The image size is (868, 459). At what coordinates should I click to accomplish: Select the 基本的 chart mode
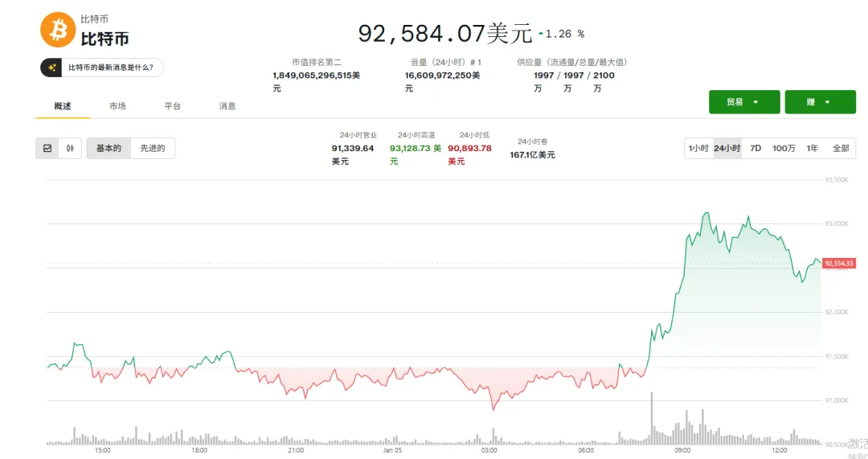click(108, 149)
